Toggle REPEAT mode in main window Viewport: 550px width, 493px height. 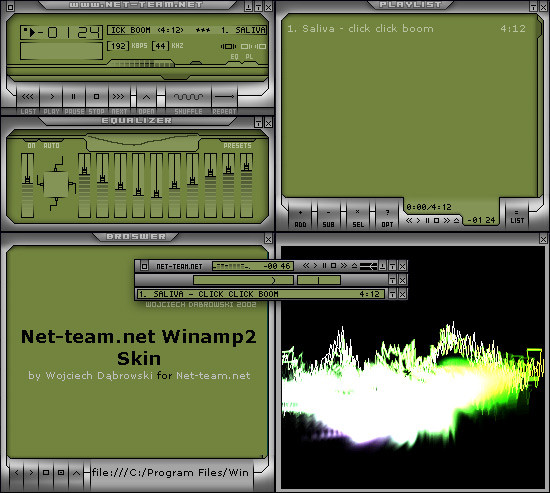click(224, 96)
